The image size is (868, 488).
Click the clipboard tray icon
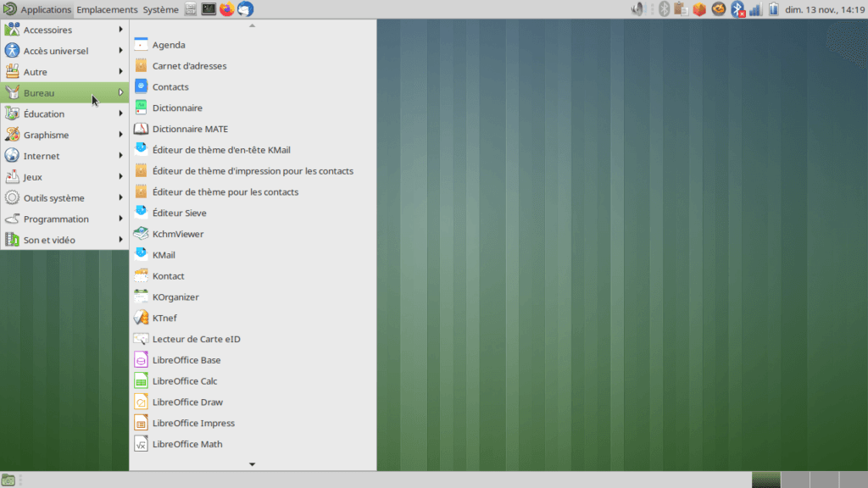[682, 8]
